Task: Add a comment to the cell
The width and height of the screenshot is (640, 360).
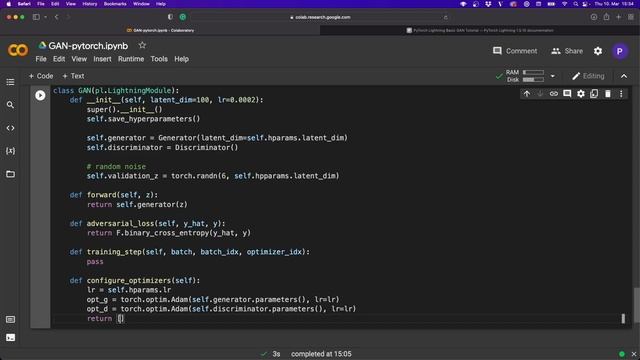Action: pyautogui.click(x=567, y=94)
